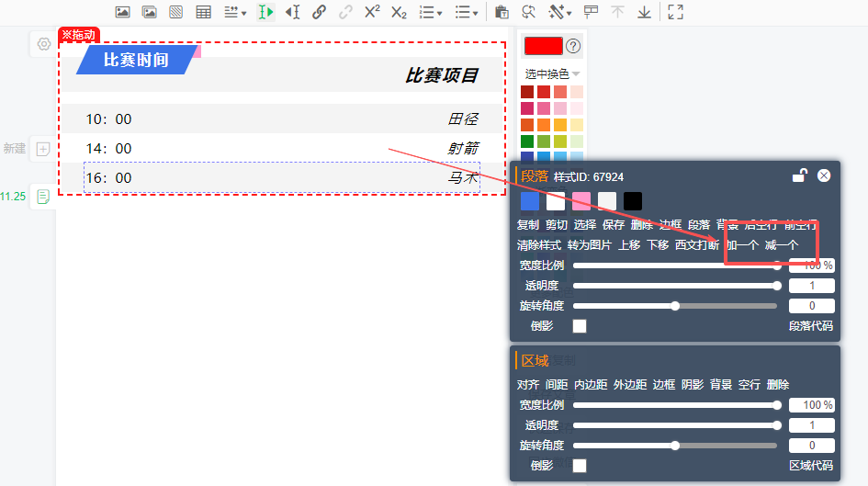Click 转为图片 in the 段落 panel
868x486 pixels.
(x=589, y=245)
